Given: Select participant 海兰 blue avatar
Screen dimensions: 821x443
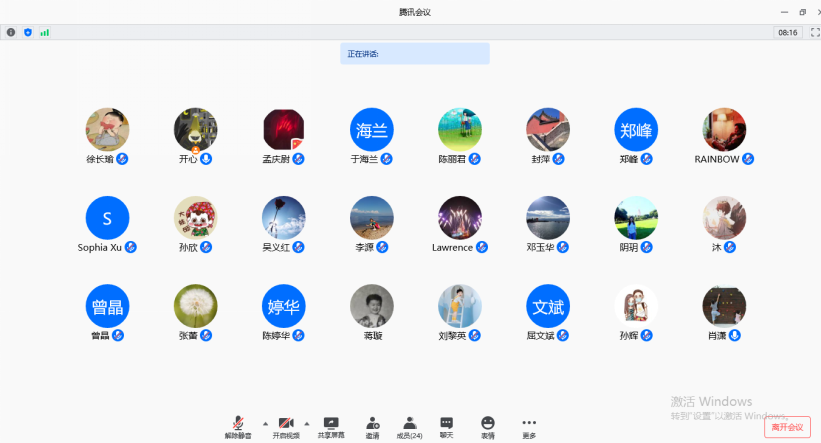Looking at the screenshot, I should (371, 130).
